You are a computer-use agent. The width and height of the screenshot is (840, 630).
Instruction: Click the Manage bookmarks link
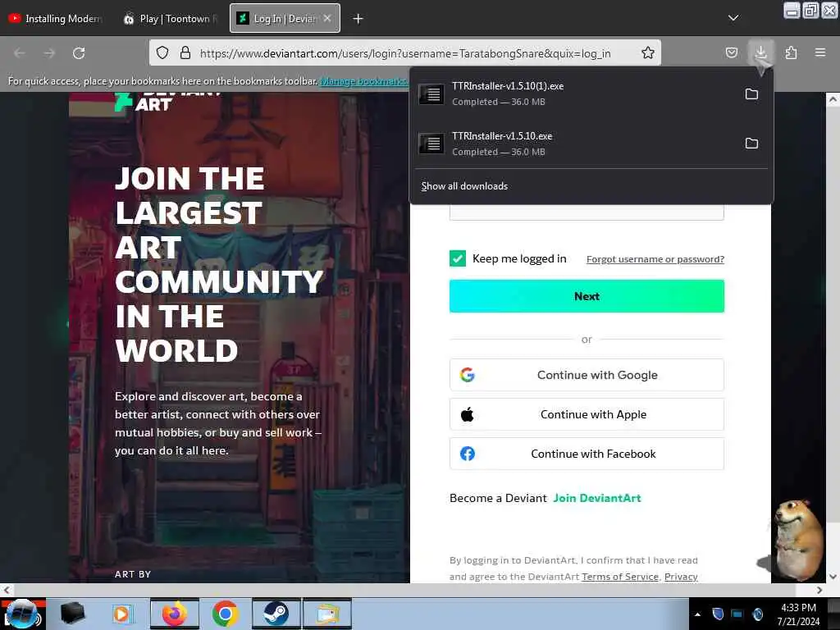(363, 81)
